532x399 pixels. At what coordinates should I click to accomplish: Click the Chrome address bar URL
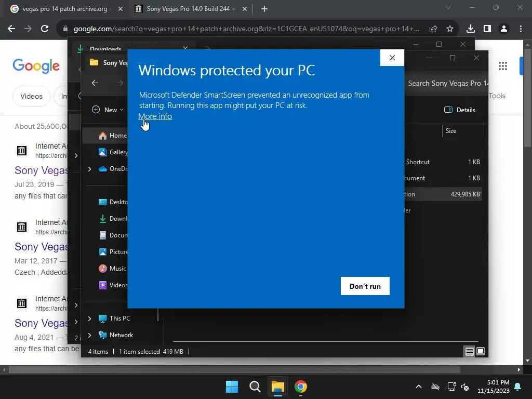point(246,29)
